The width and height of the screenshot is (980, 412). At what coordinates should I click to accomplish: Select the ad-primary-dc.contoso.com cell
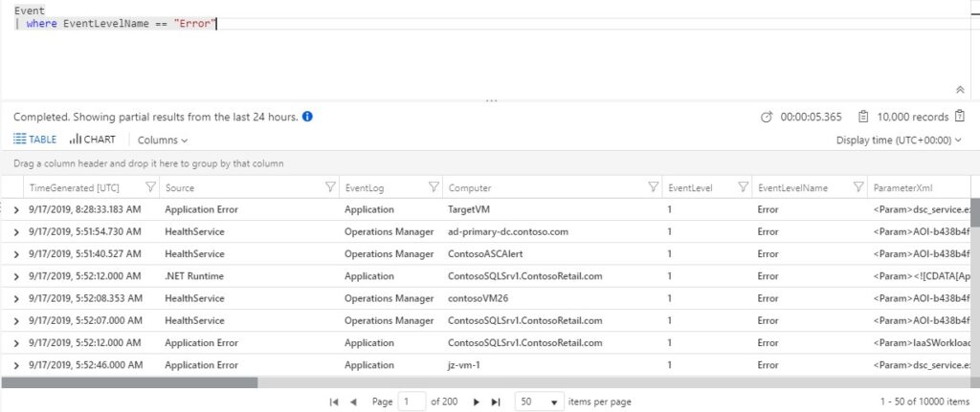tap(508, 232)
